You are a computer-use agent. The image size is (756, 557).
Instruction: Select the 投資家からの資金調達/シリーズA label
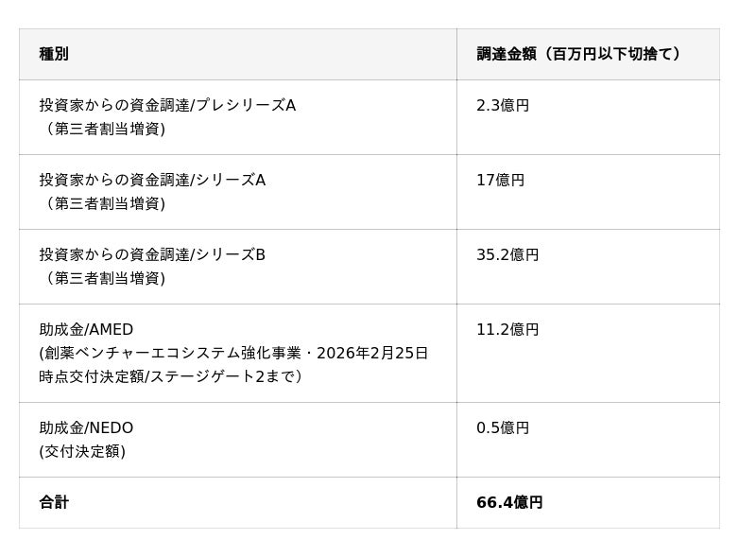point(152,180)
